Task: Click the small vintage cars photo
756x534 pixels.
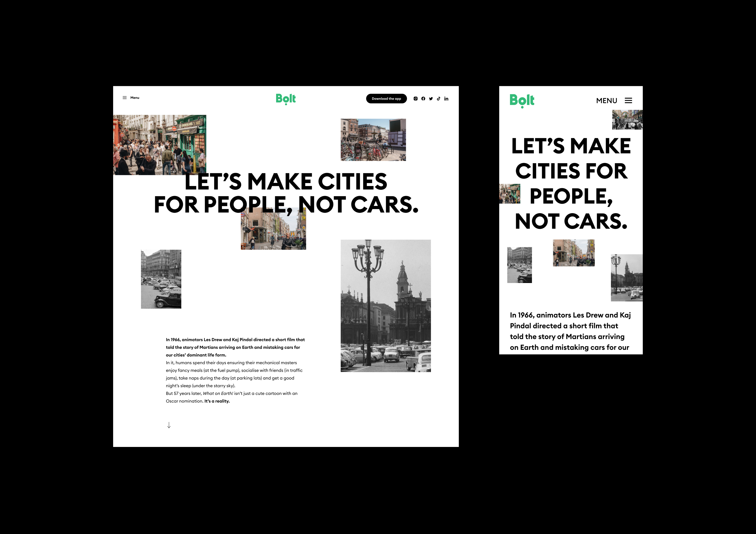Action: pyautogui.click(x=161, y=279)
